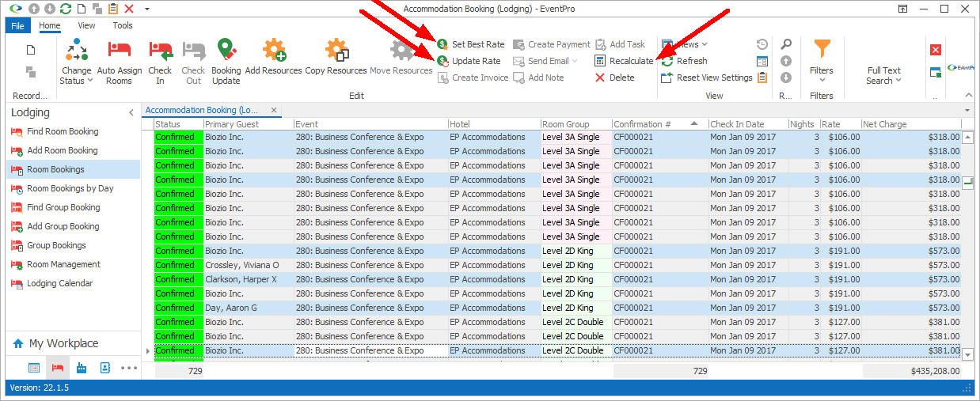The height and width of the screenshot is (401, 980).
Task: Click the quick access down arrow icon
Action: (49, 9)
